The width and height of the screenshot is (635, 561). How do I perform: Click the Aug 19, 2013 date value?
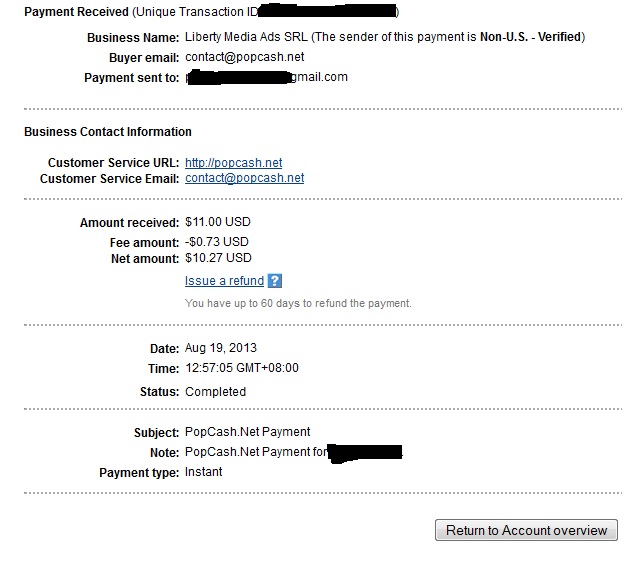(221, 348)
